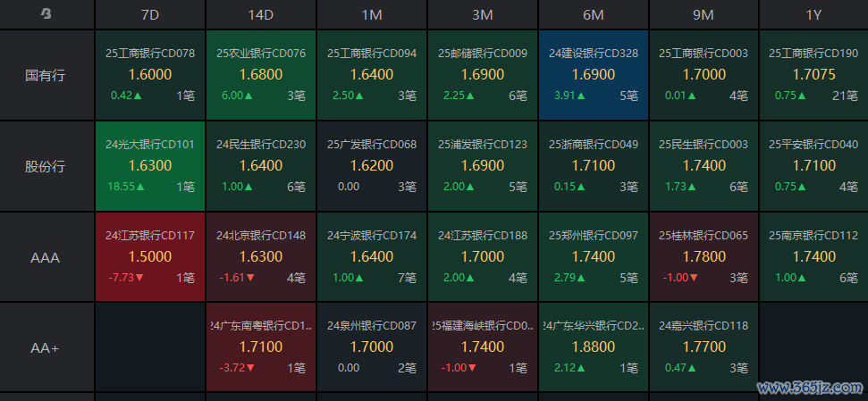Open the 24北京银行CD148 cell

261,256
